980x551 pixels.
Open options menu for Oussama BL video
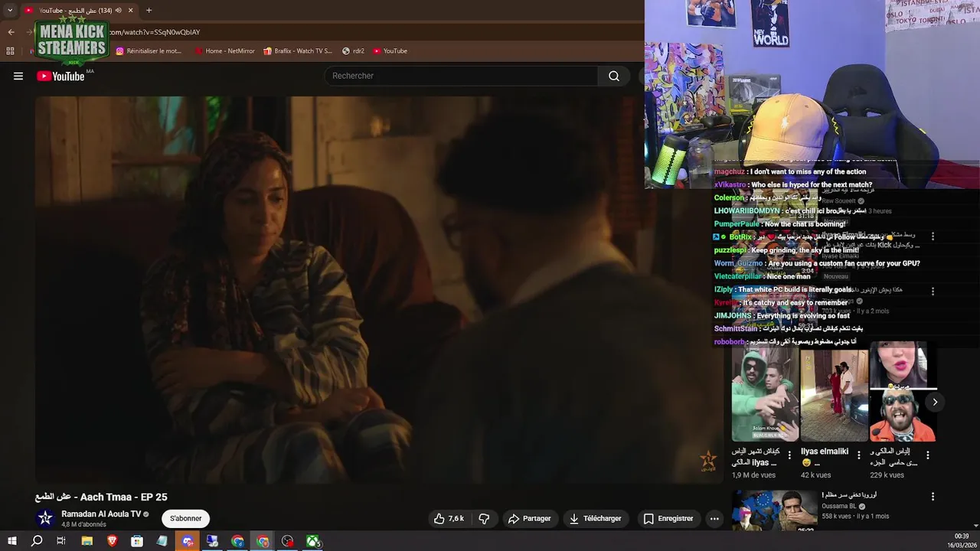[933, 496]
